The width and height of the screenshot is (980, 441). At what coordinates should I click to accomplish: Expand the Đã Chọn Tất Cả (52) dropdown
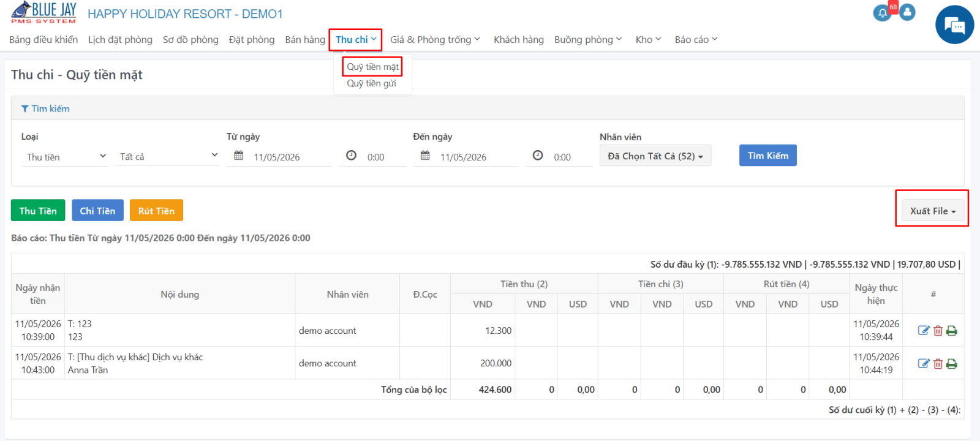(655, 156)
